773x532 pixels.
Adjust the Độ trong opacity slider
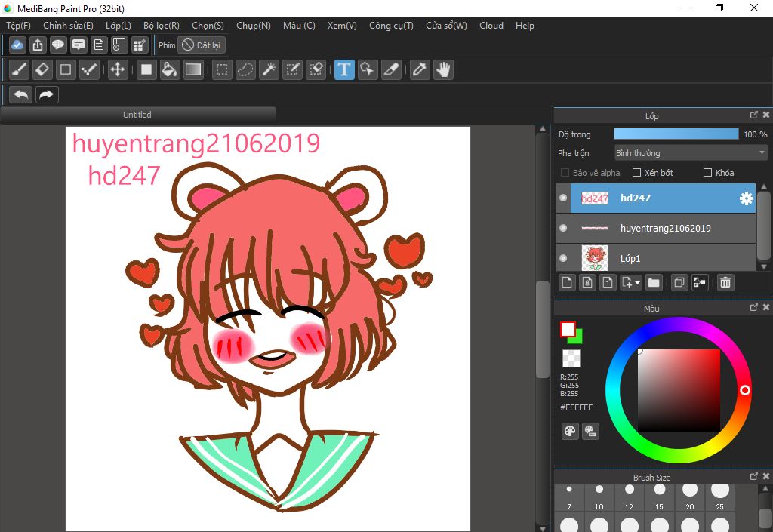pos(676,134)
